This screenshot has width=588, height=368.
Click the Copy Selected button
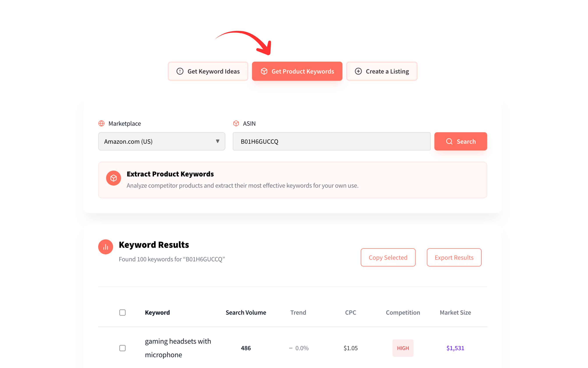click(x=388, y=257)
